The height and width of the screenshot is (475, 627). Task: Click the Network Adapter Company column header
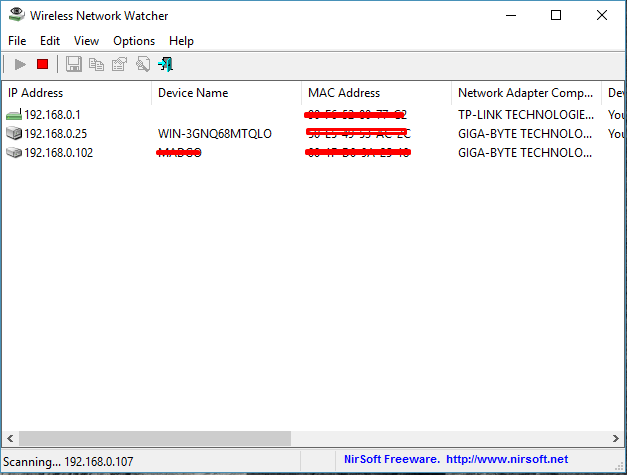(523, 93)
